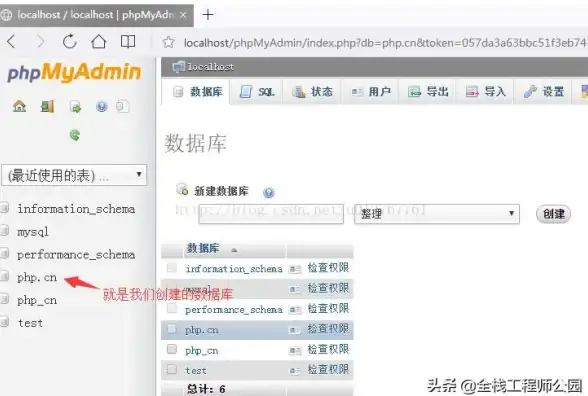
Task: Open the browser home page
Action: [99, 42]
